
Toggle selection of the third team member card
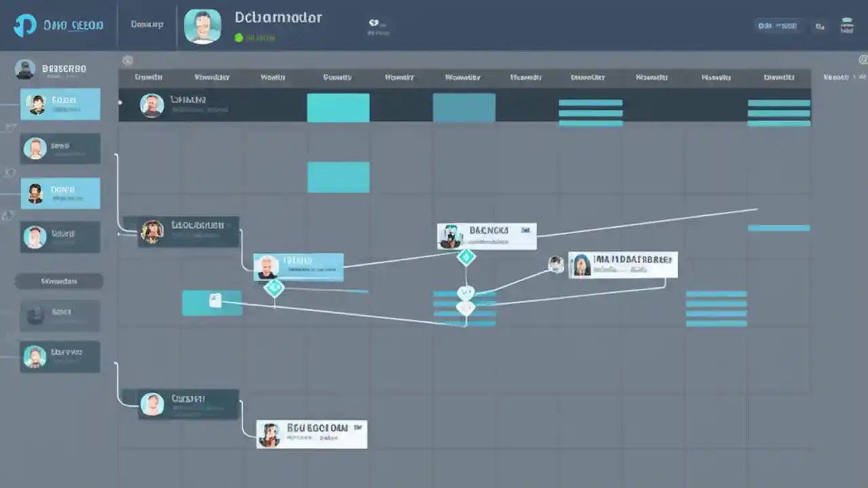[60, 192]
